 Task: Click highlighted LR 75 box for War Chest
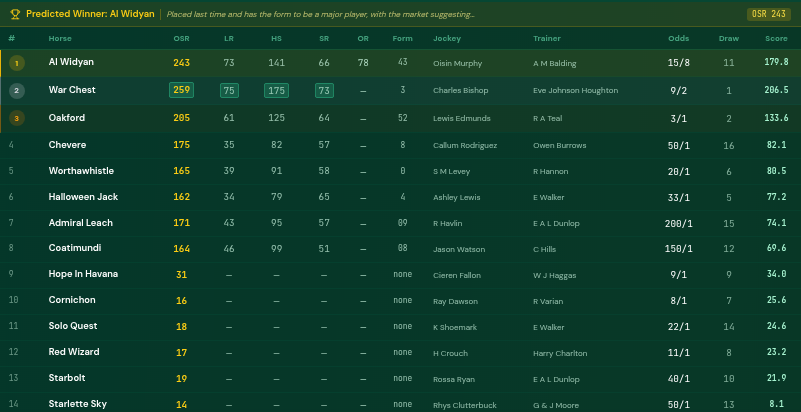point(229,90)
